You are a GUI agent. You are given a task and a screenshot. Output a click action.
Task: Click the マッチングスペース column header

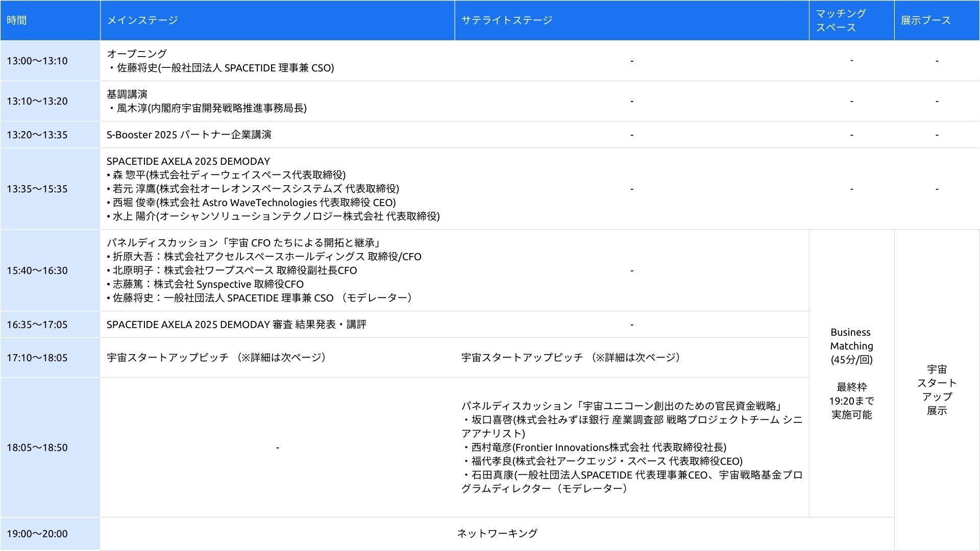[x=851, y=20]
